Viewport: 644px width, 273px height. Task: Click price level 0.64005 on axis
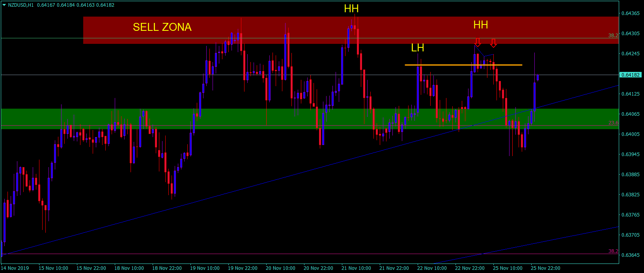[x=631, y=134]
